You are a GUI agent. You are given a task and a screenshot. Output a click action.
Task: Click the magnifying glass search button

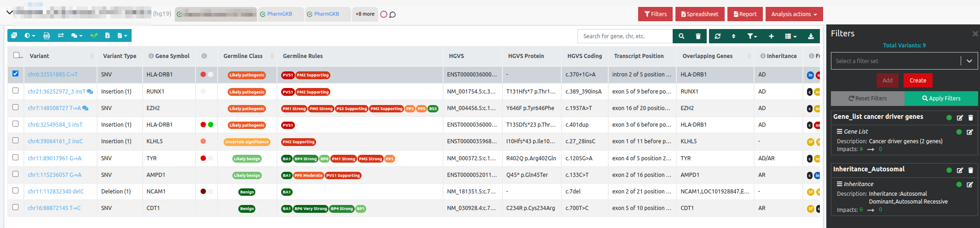[x=681, y=36]
